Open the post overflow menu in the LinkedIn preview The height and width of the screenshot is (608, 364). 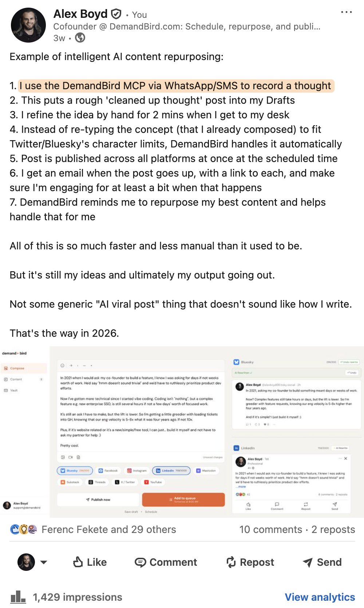tap(340, 458)
